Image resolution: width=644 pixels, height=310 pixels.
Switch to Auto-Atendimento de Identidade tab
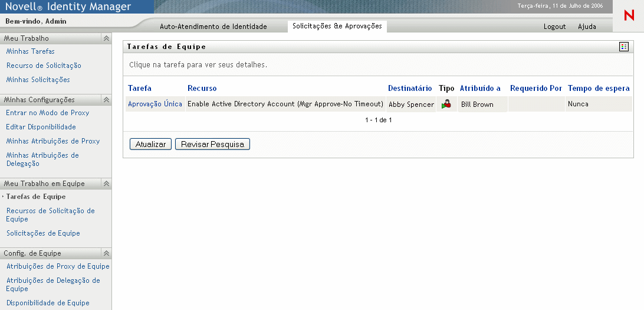coord(213,27)
